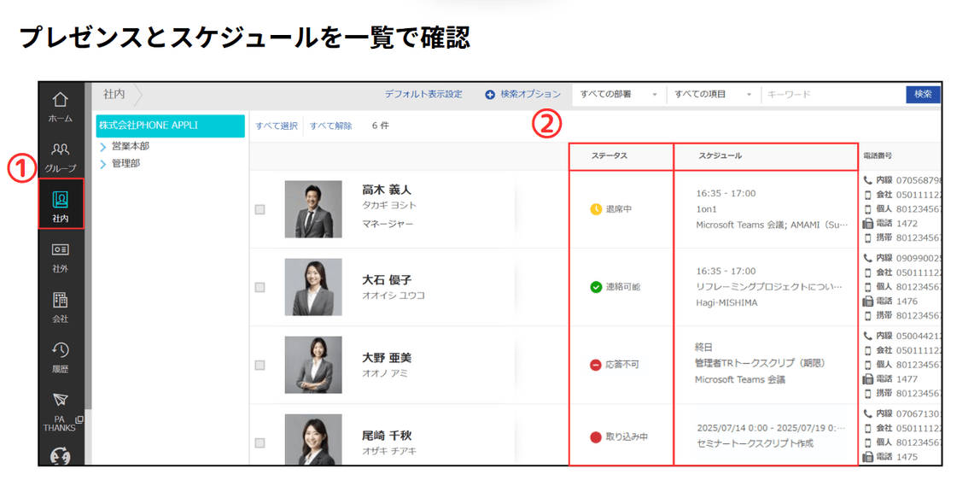This screenshot has width=980, height=486.
Task: Tick the checkbox for 大野 亜美
Action: (x=260, y=365)
